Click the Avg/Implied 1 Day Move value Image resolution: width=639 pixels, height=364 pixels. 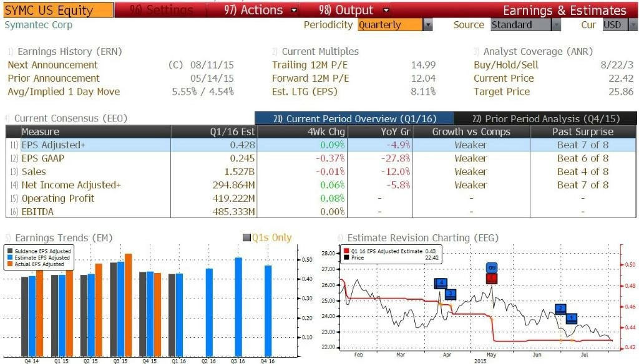[x=203, y=92]
